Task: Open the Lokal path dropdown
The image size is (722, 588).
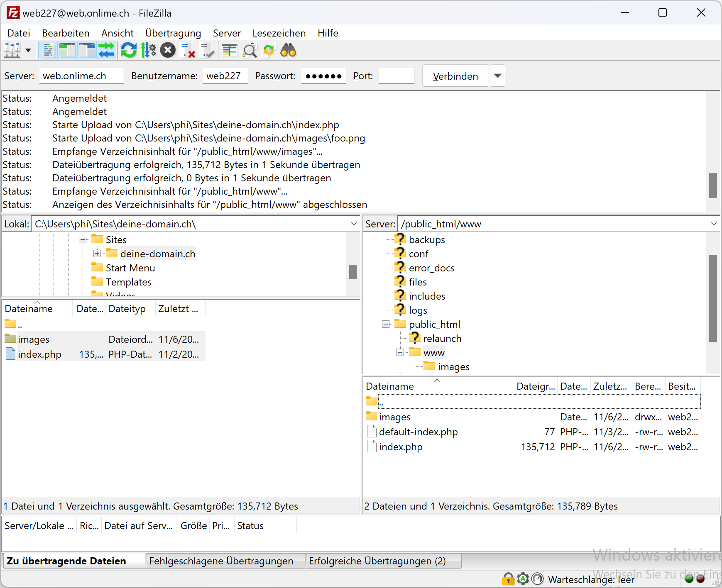Action: pos(354,224)
